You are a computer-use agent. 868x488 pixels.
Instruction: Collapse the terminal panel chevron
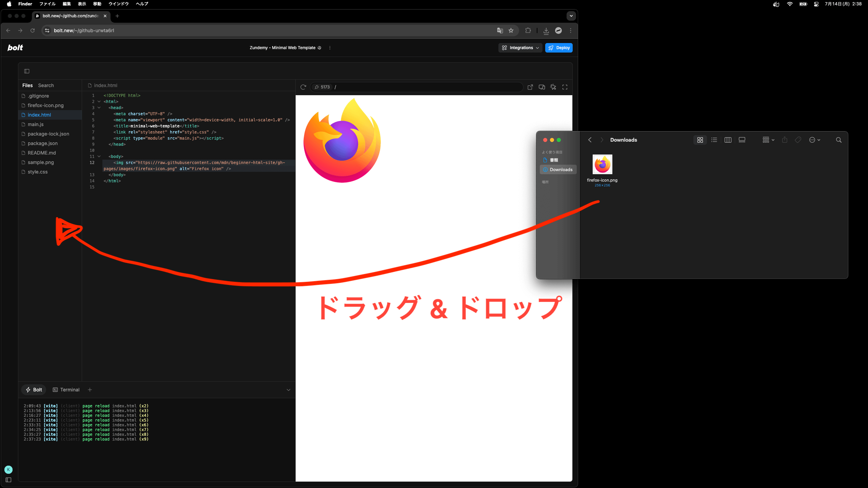coord(289,390)
